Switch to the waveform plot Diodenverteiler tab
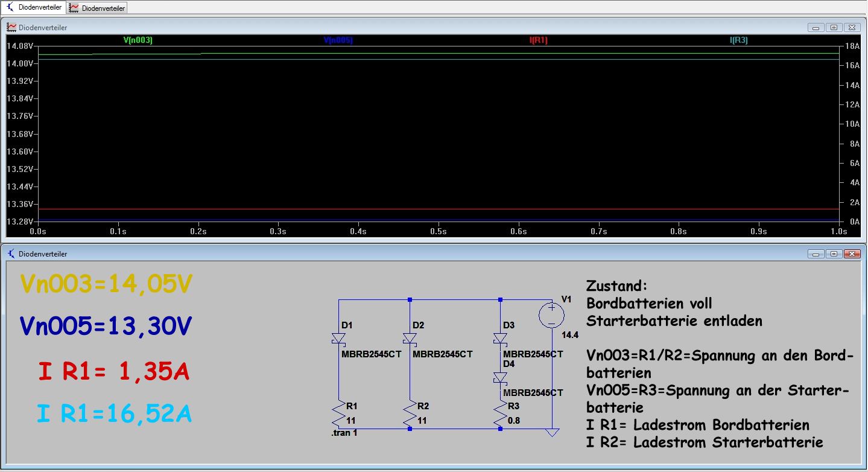Screen dimensions: 868x472 (97, 8)
